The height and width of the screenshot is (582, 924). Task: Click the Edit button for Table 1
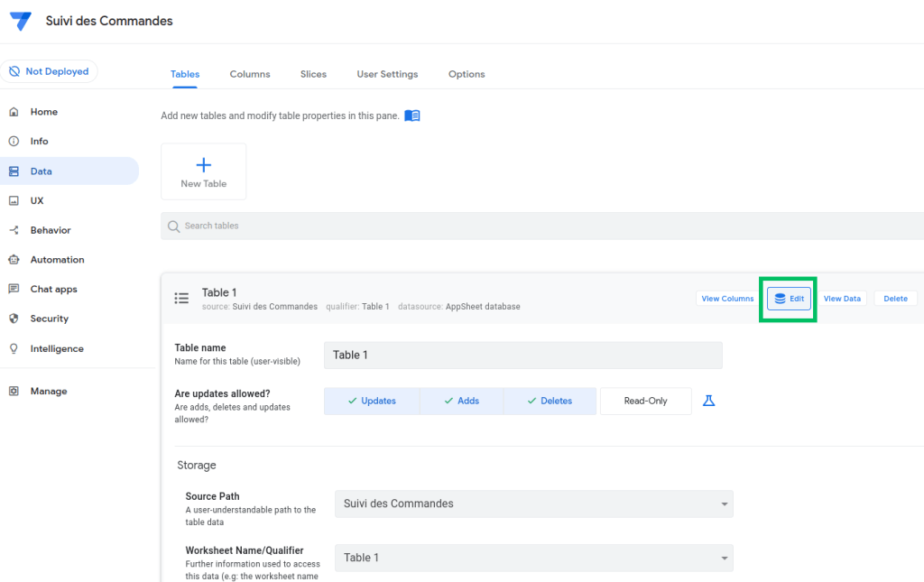point(789,299)
